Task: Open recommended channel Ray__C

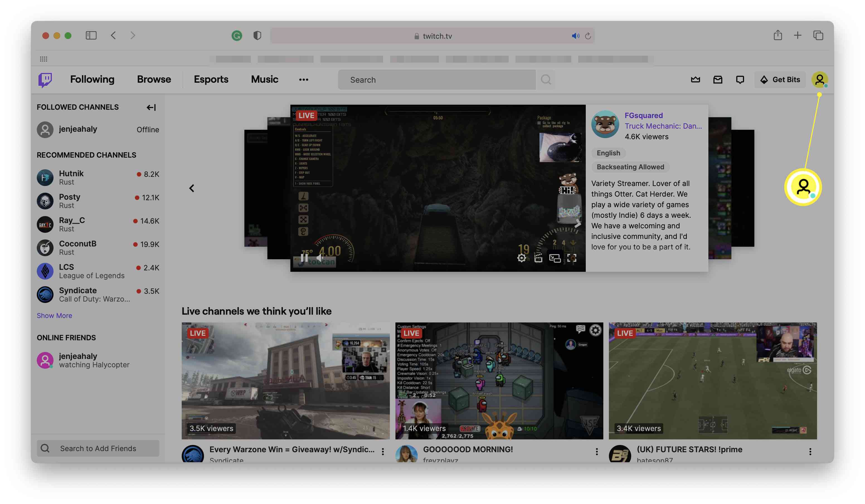Action: [98, 224]
